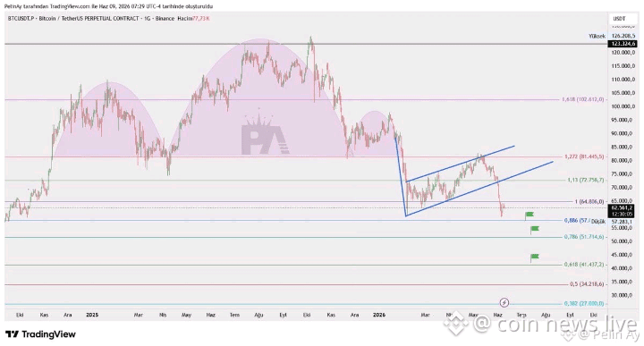Click the 100.000,0 price axis label
Image resolution: width=644 pixels, height=346 pixels.
tap(623, 106)
